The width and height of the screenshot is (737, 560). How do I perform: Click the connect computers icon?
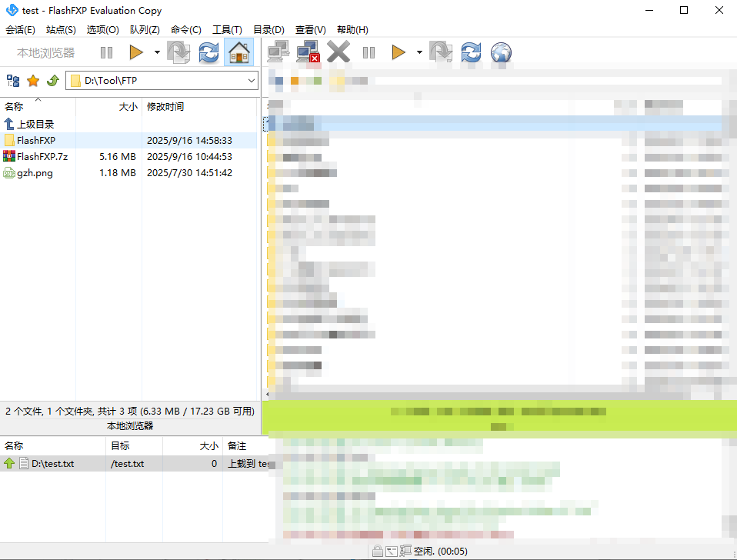278,52
